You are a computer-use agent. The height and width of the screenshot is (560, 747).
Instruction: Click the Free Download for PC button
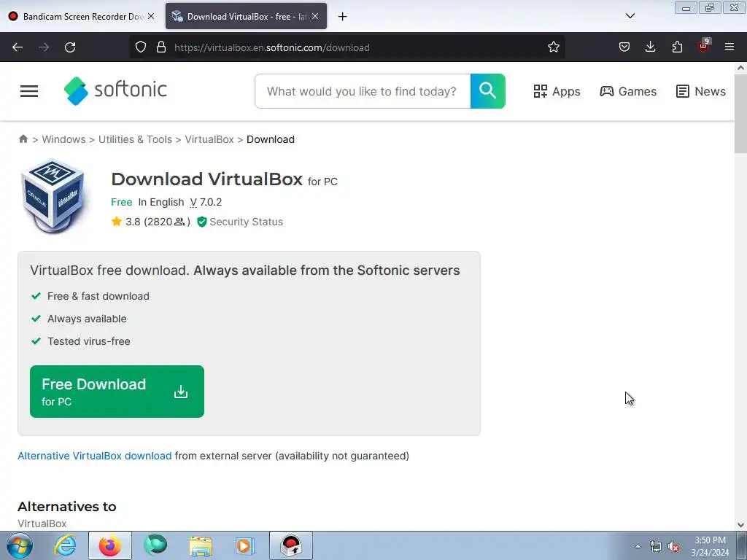pyautogui.click(x=117, y=392)
